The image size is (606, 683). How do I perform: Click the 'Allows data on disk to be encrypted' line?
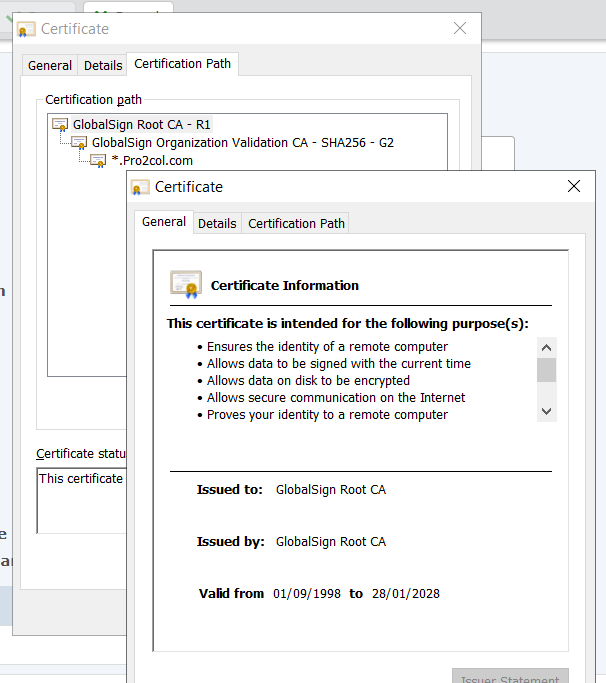tap(308, 381)
